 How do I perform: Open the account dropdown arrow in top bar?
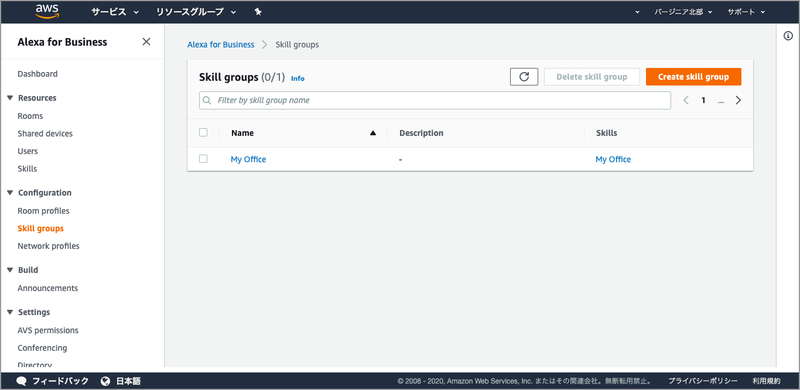click(x=637, y=12)
